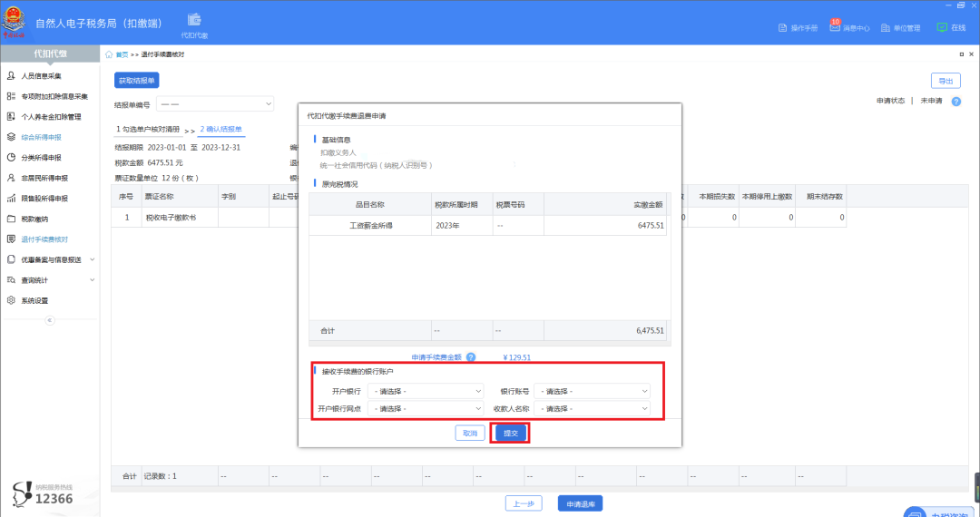Click the 票证名称 column header
980x517 pixels.
pos(180,196)
